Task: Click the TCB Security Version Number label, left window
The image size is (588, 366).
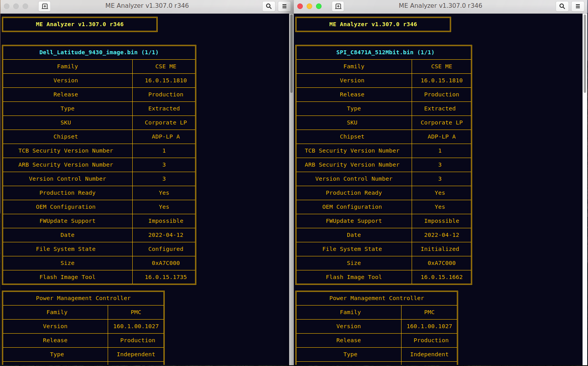Action: (66, 151)
